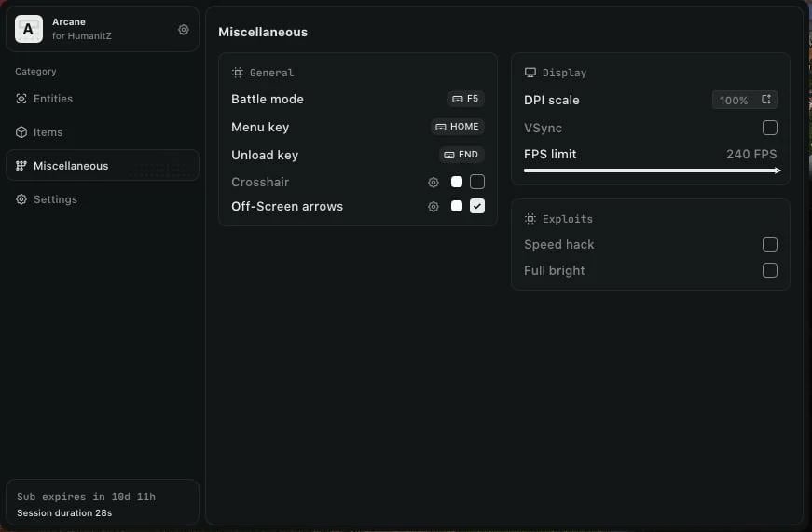This screenshot has width=812, height=532.
Task: Change the Unload key END binding
Action: click(x=461, y=155)
